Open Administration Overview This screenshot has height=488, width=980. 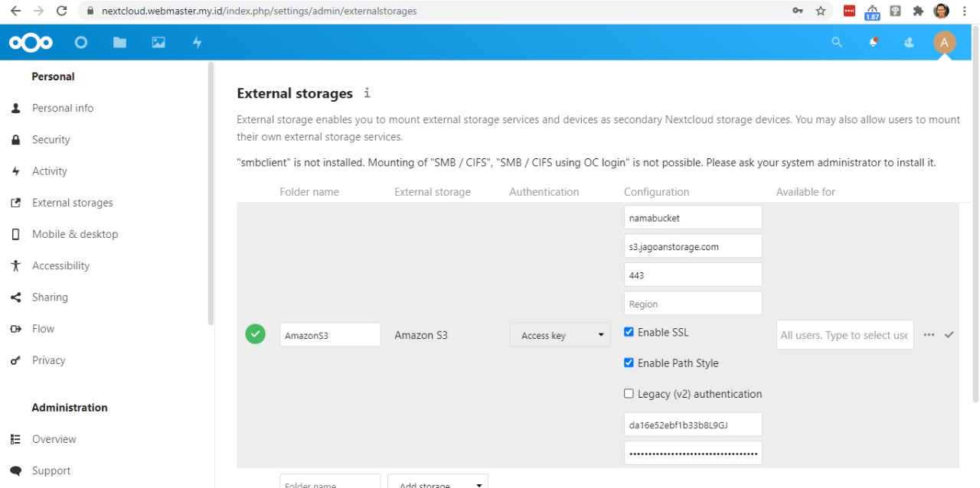pos(54,439)
